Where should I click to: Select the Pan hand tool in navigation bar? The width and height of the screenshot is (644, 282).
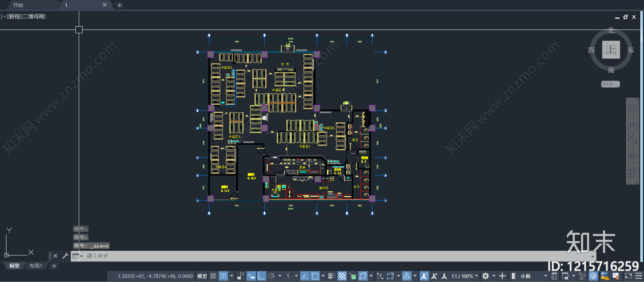pyautogui.click(x=632, y=128)
